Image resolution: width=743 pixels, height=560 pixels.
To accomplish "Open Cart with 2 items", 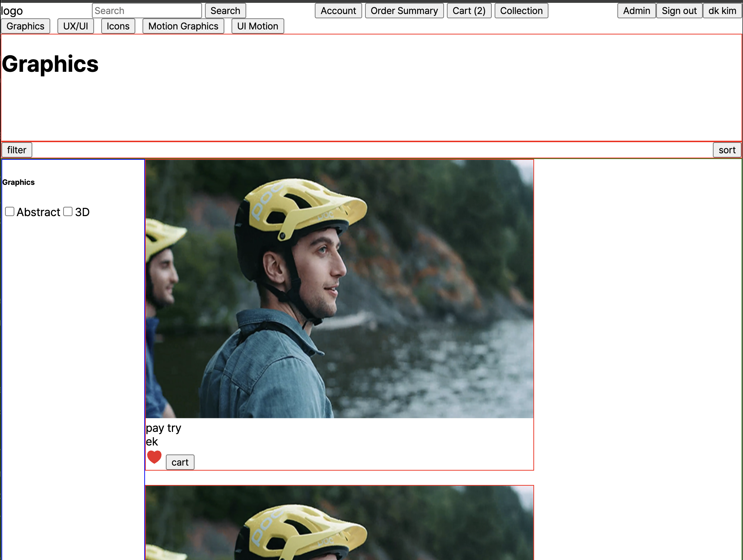I will (x=469, y=11).
